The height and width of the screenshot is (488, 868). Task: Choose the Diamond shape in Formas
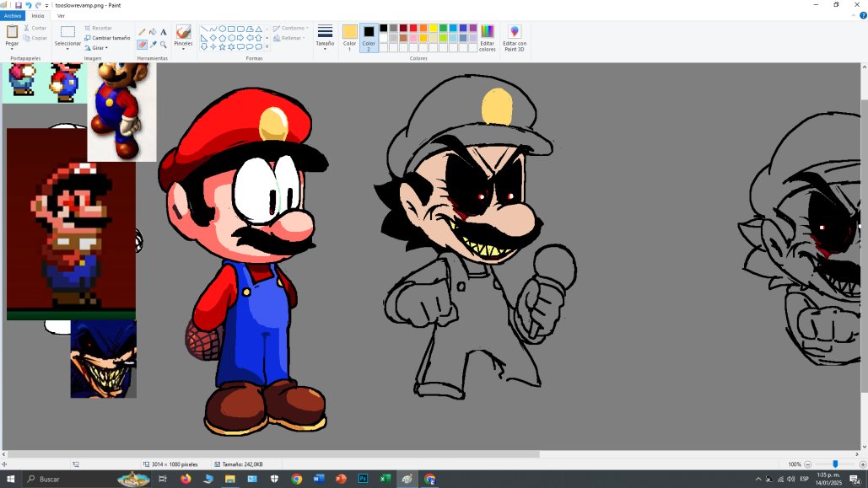point(213,38)
